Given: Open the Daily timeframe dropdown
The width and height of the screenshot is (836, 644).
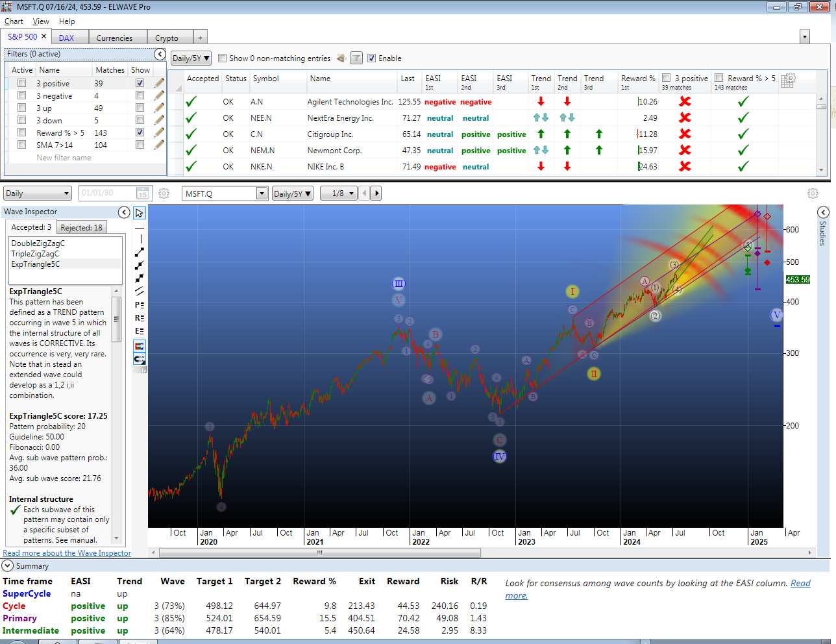Looking at the screenshot, I should pyautogui.click(x=66, y=193).
